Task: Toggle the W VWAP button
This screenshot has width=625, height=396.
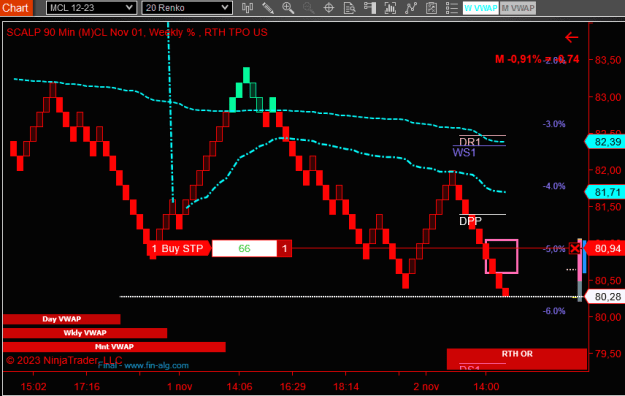Action: click(480, 8)
